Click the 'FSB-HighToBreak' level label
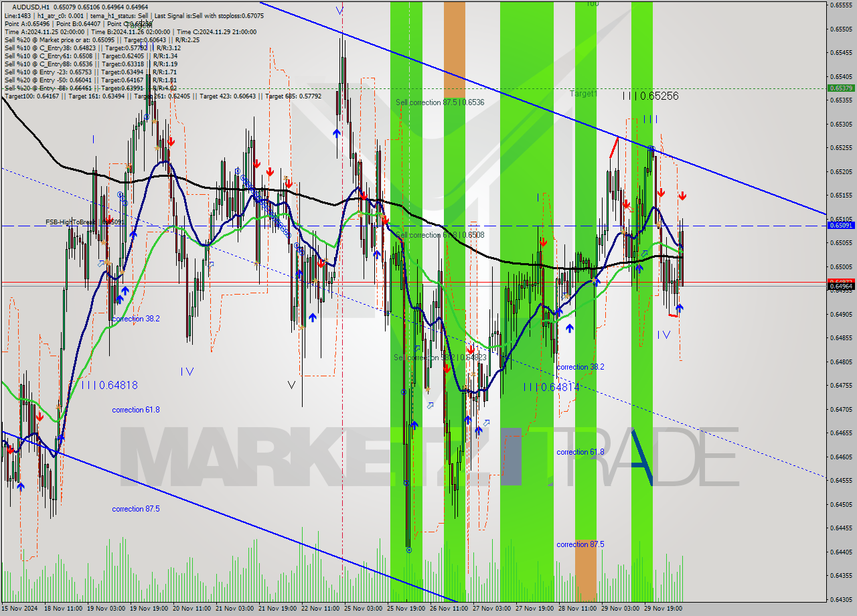 (84, 222)
